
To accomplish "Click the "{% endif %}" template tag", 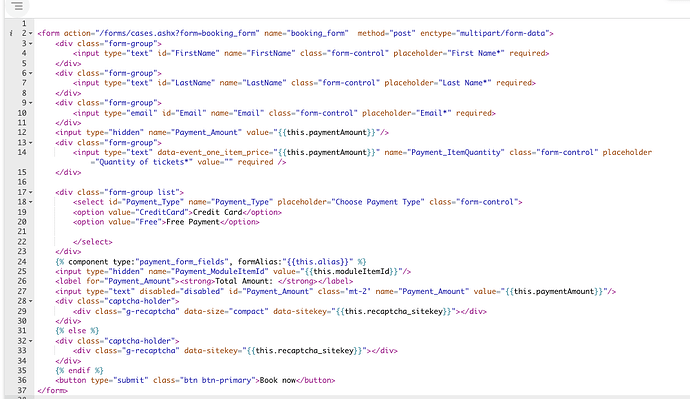I will pos(79,371).
